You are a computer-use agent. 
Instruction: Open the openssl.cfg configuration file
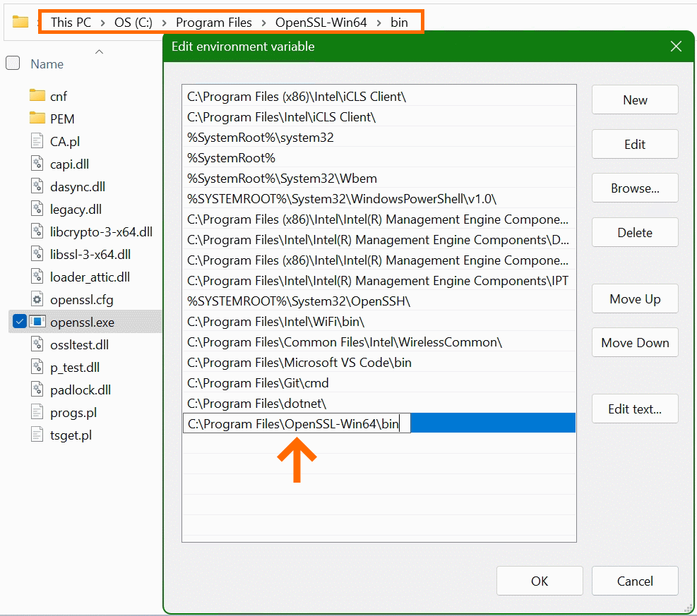pos(80,298)
